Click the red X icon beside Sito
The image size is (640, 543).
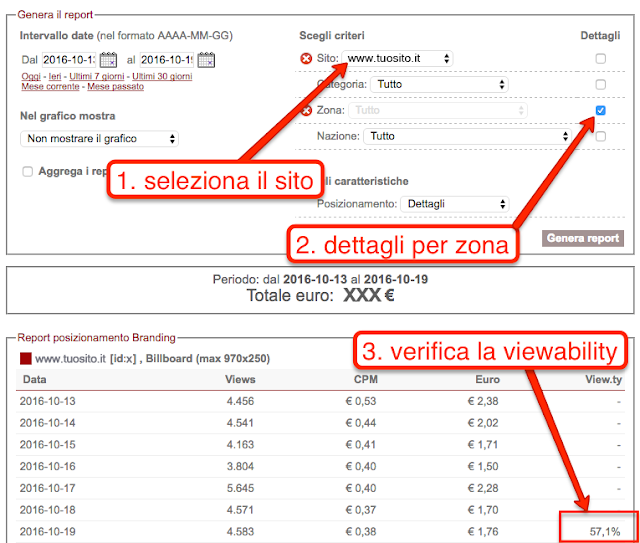(x=306, y=59)
